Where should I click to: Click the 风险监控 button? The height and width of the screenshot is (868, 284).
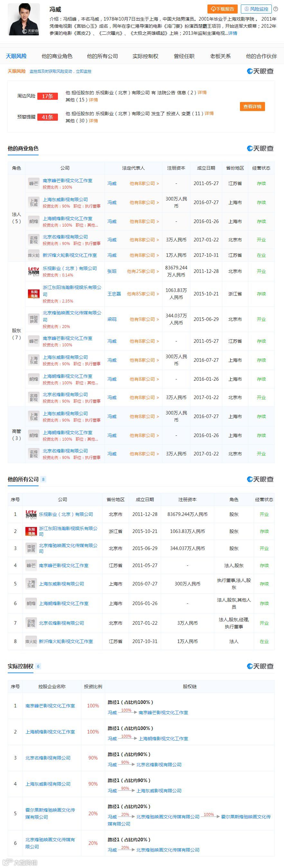(x=256, y=9)
